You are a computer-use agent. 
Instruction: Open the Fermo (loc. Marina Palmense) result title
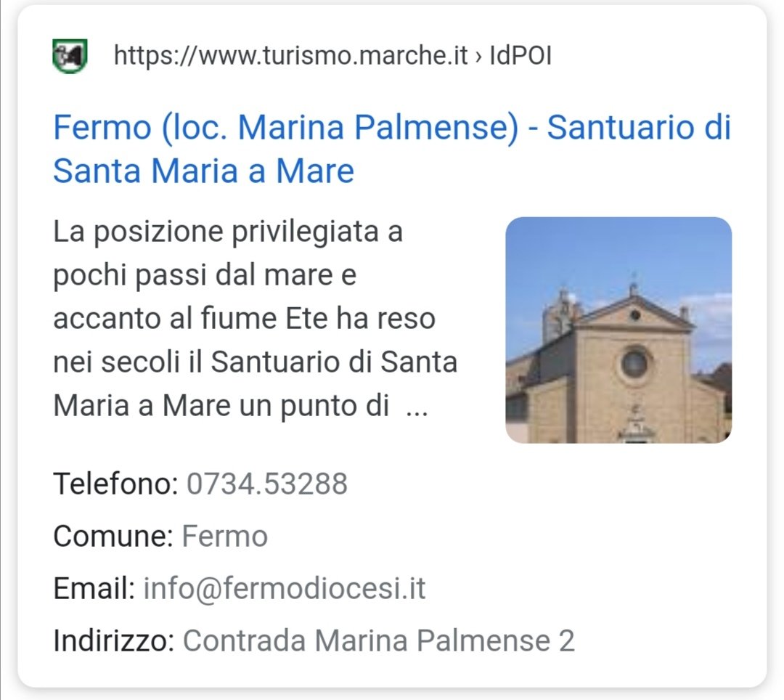[392, 149]
